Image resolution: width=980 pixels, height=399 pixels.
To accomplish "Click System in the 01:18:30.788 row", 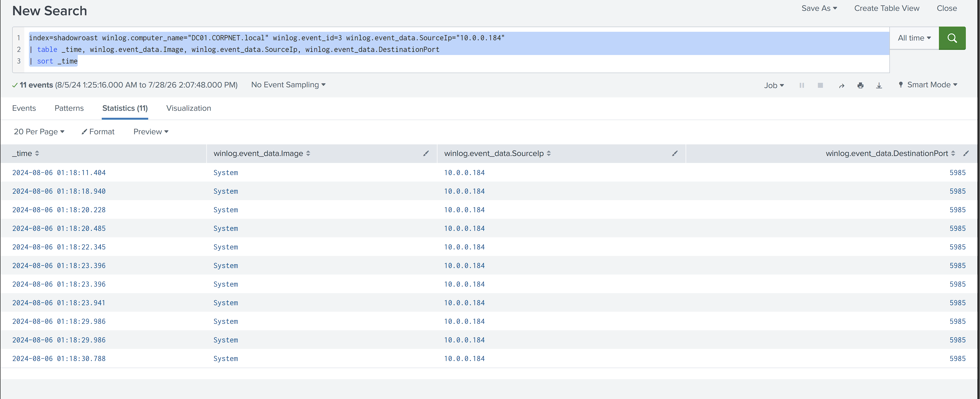I will click(226, 359).
